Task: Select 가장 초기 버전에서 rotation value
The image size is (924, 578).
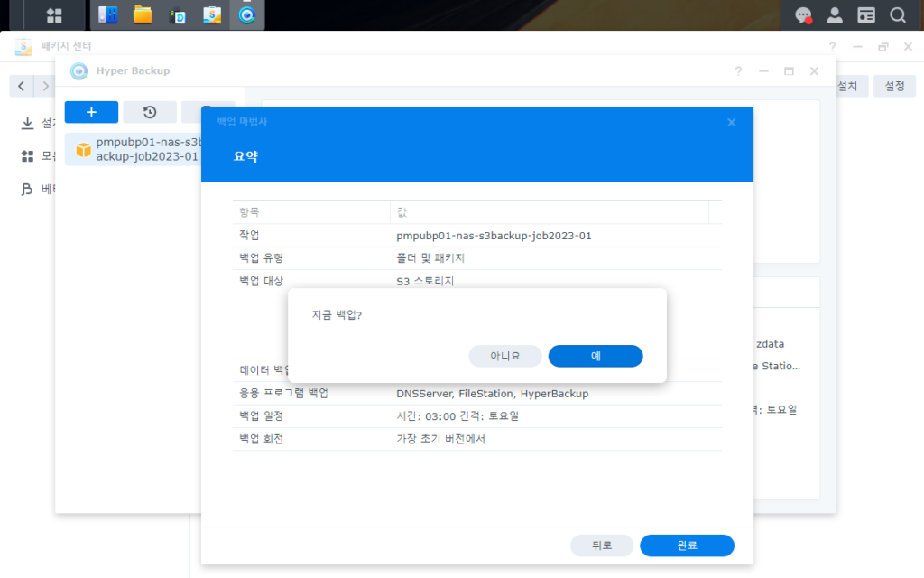Action: point(440,439)
